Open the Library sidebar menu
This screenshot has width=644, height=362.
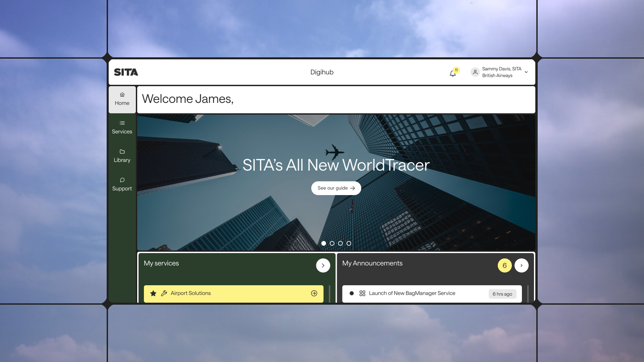[122, 156]
